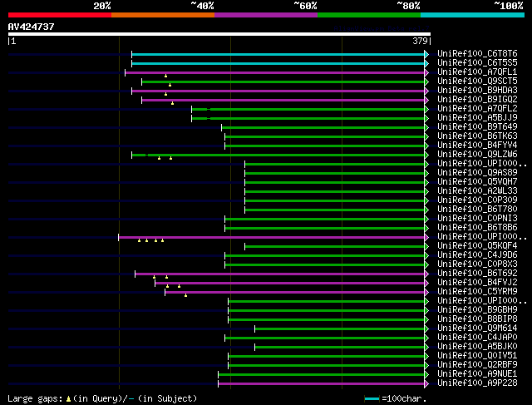Screen dimensions: 532x405
Task: Click the orange ~40% identity legend segment
Action: (163, 15)
